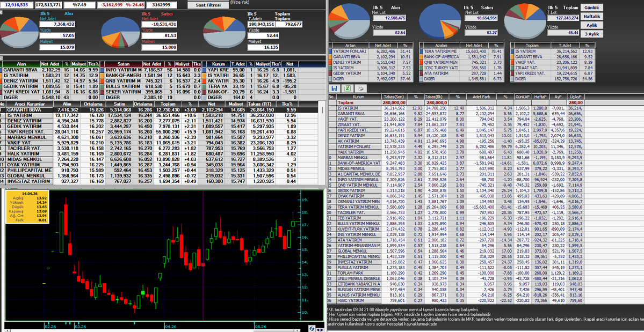Select the Aylık period button

pyautogui.click(x=592, y=25)
